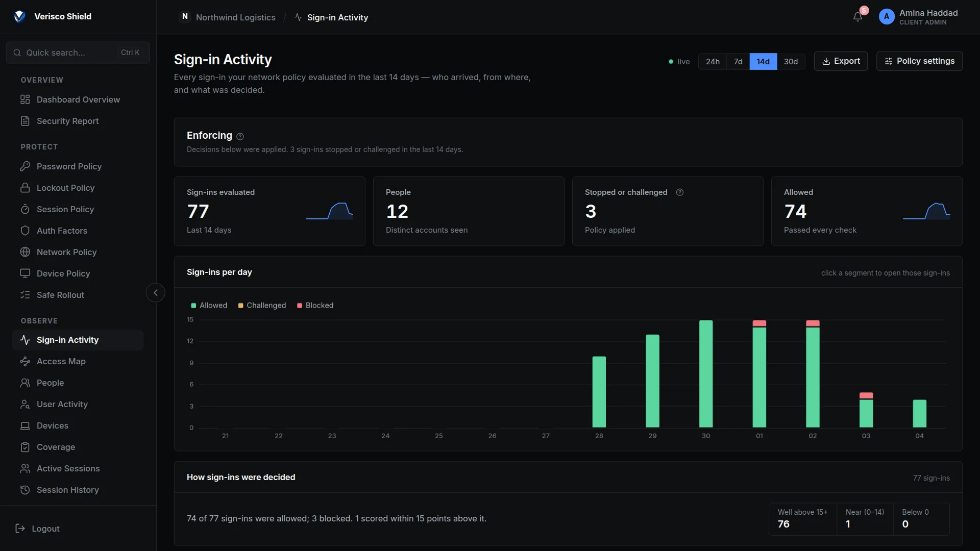Click the Devices laptop icon

tap(25, 425)
